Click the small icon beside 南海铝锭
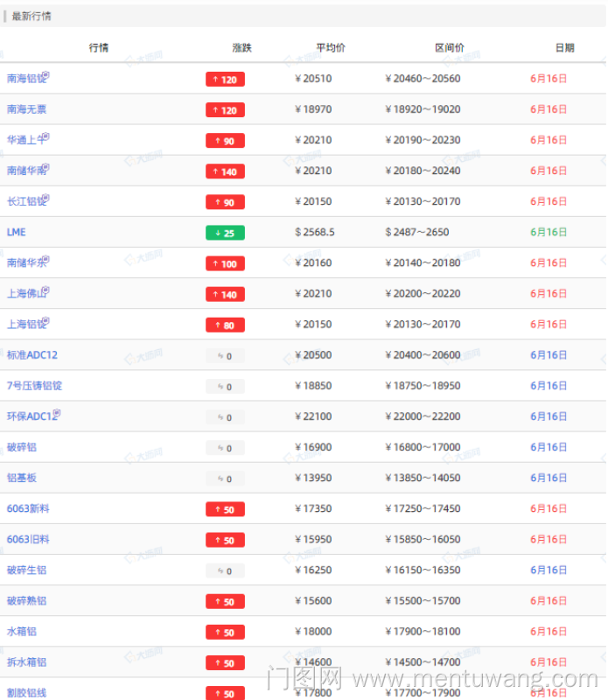This screenshot has width=608, height=700. point(46,75)
